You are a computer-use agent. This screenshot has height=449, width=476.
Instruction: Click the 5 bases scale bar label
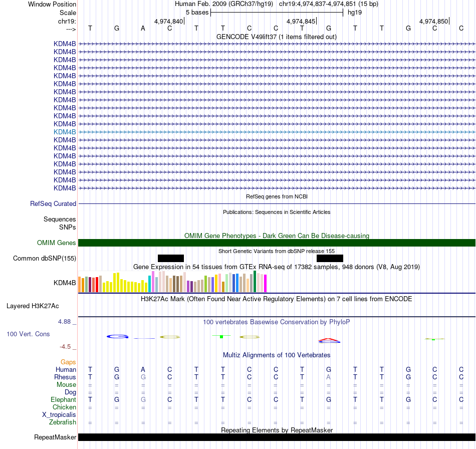pyautogui.click(x=197, y=13)
